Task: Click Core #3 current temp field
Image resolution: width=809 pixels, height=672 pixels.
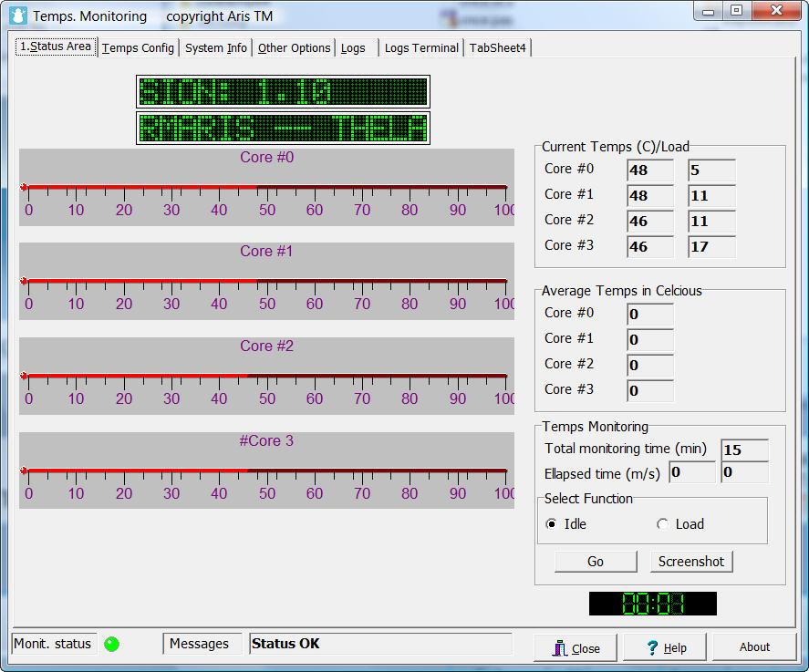Action: [x=650, y=246]
